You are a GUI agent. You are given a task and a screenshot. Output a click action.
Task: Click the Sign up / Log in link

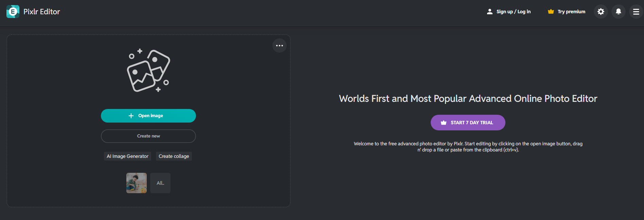tap(509, 12)
